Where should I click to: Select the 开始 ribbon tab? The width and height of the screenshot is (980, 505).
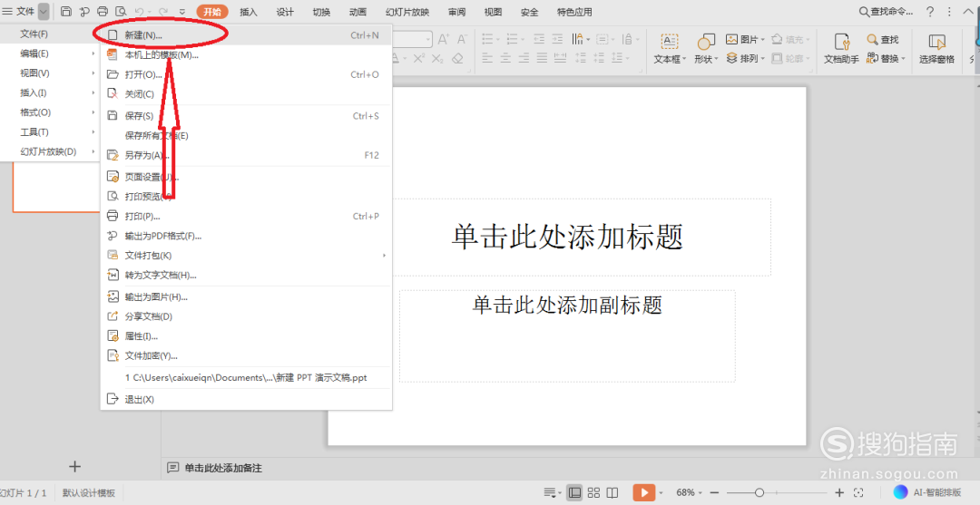pyautogui.click(x=212, y=12)
